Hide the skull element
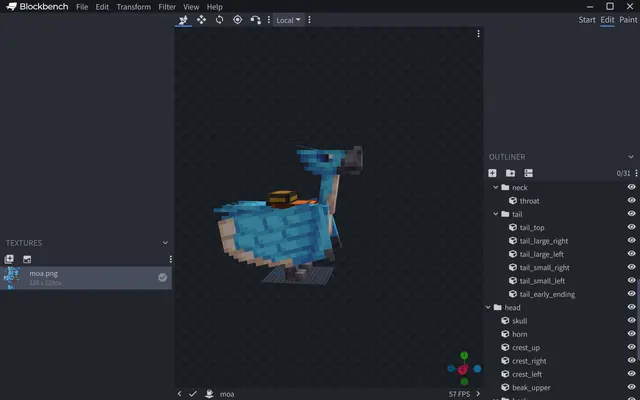Viewport: 640px width, 400px height. pos(631,320)
